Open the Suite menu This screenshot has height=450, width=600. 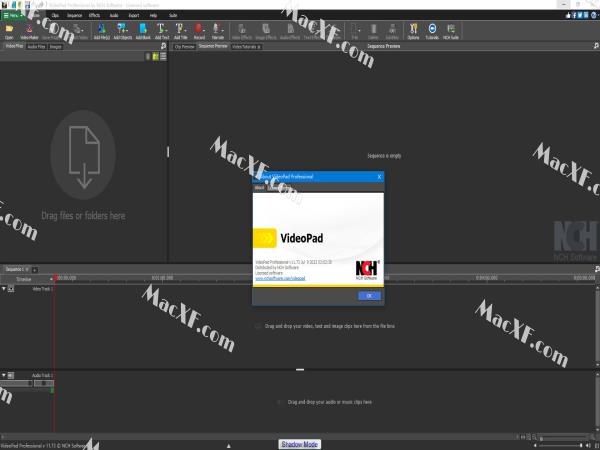tap(173, 15)
